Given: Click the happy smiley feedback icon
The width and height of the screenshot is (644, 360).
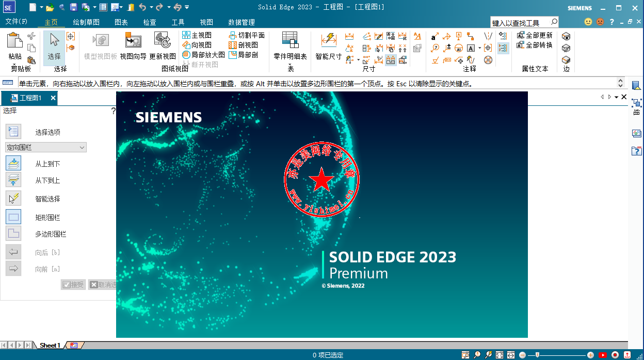Looking at the screenshot, I should (x=588, y=22).
